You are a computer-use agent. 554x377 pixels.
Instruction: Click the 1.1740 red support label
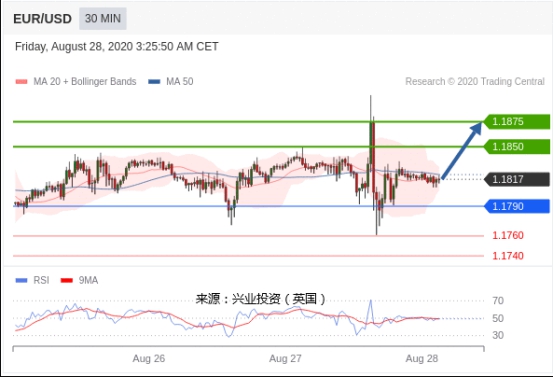[x=508, y=256]
